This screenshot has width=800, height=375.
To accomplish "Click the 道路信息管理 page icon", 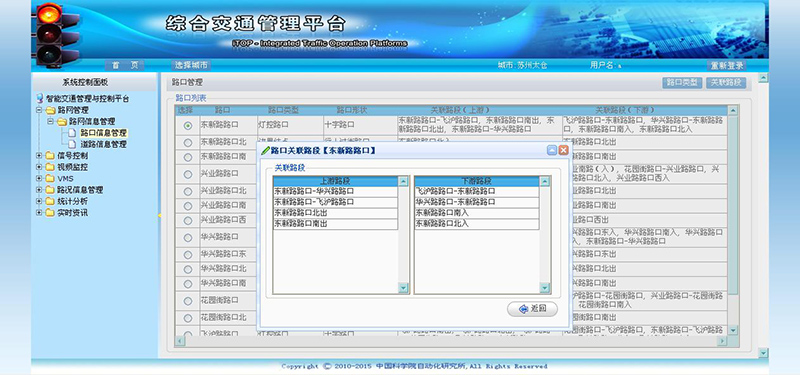I will pos(72,144).
